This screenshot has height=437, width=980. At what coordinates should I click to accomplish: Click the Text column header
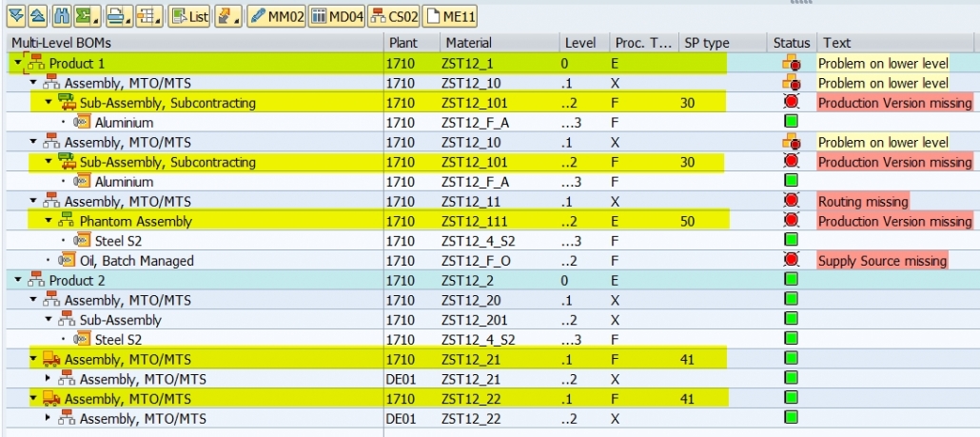pyautogui.click(x=897, y=43)
